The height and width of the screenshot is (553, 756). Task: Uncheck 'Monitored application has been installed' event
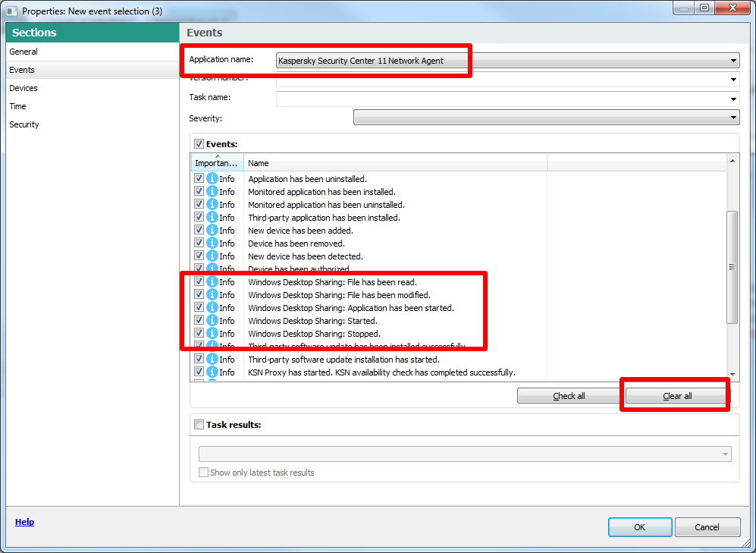point(199,191)
